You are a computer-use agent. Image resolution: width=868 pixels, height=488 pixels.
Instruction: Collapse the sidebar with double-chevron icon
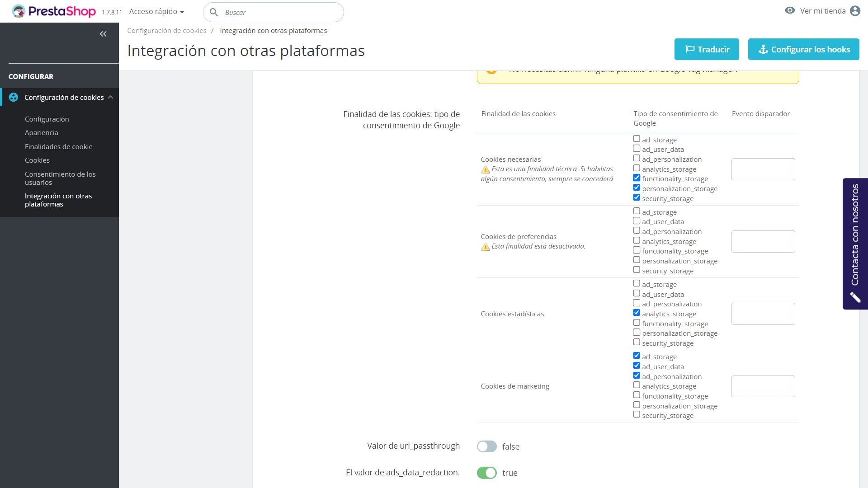(x=103, y=34)
